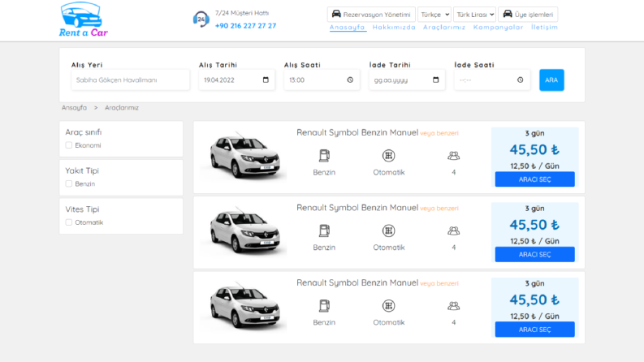Click passengers icon in first listing
The image size is (644, 362).
coord(453,156)
